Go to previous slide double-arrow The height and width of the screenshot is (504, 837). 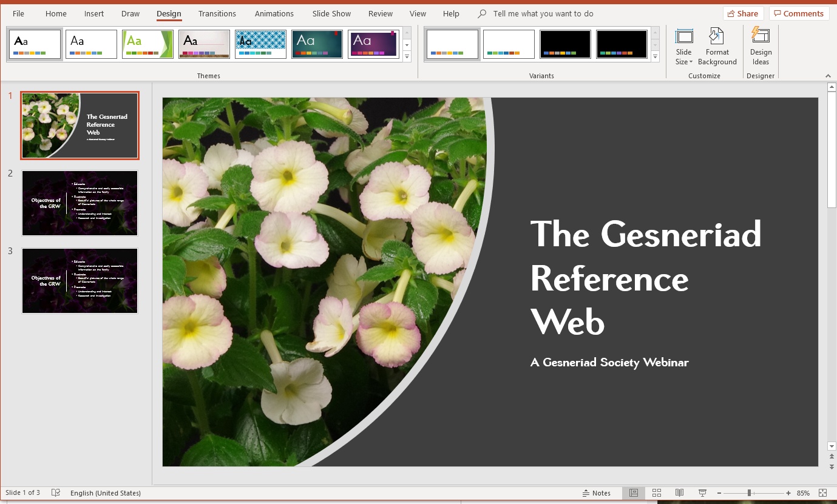click(832, 457)
